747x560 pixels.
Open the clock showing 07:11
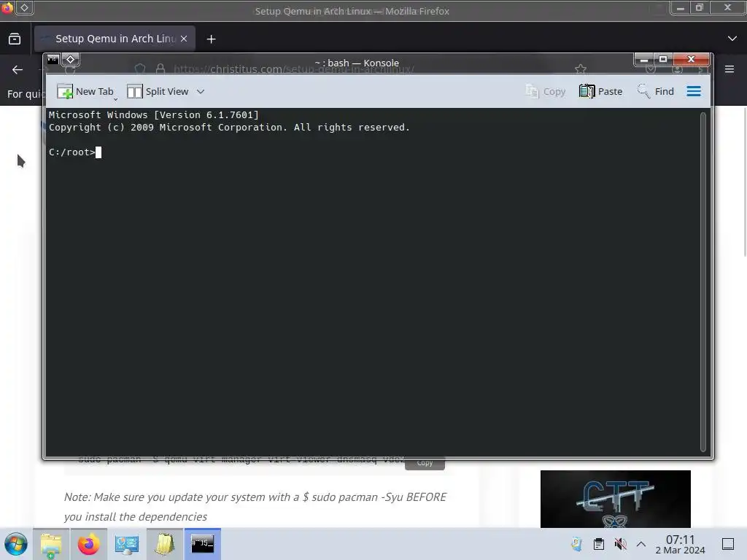pos(681,545)
